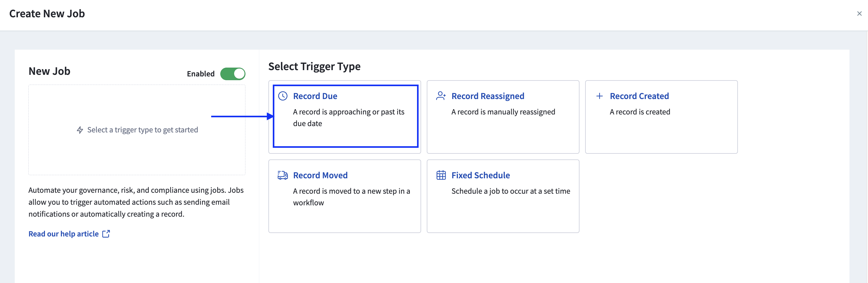Close the Create New Job dialog

tap(859, 14)
